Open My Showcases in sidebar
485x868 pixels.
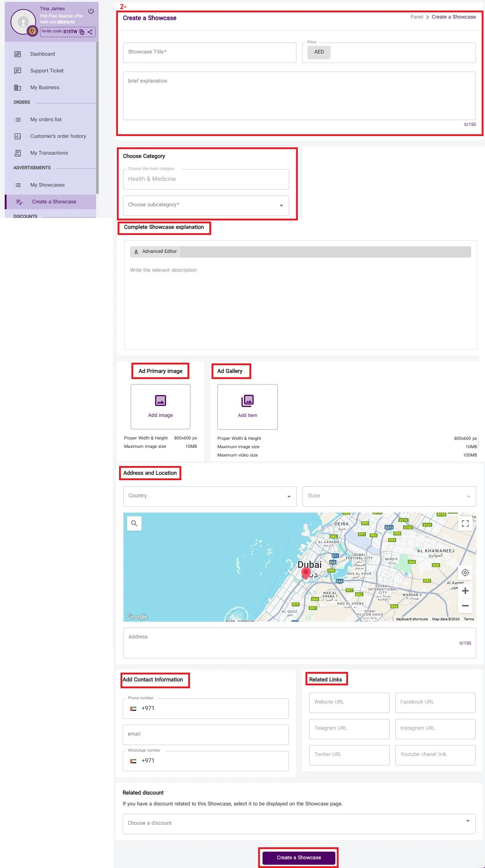point(47,185)
